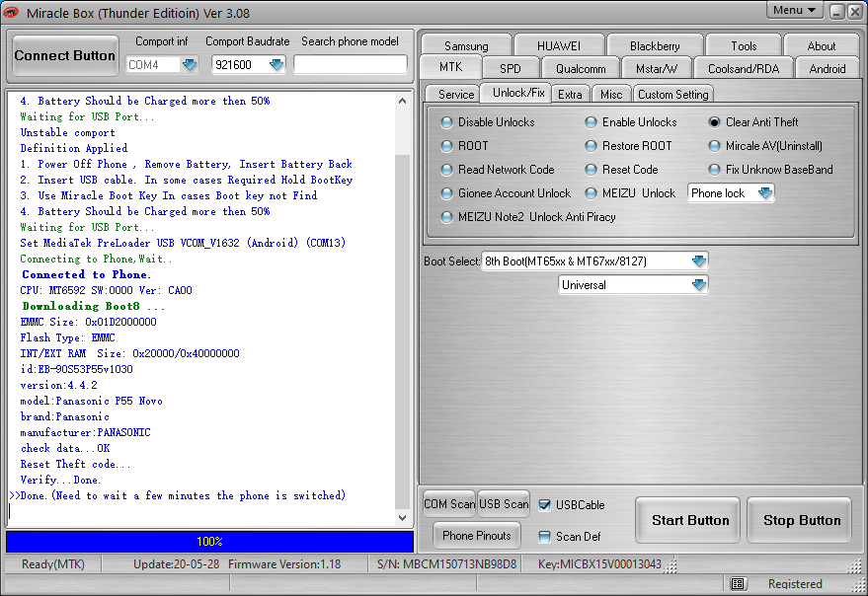The width and height of the screenshot is (868, 596).
Task: Click log line 'CPU: MT6592 SW:0000 Ver: CA00'
Action: coord(106,290)
